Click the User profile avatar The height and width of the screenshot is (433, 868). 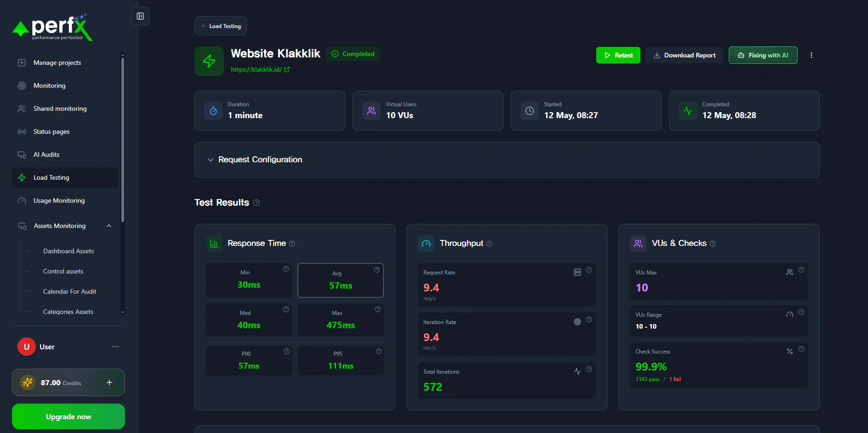tap(27, 347)
